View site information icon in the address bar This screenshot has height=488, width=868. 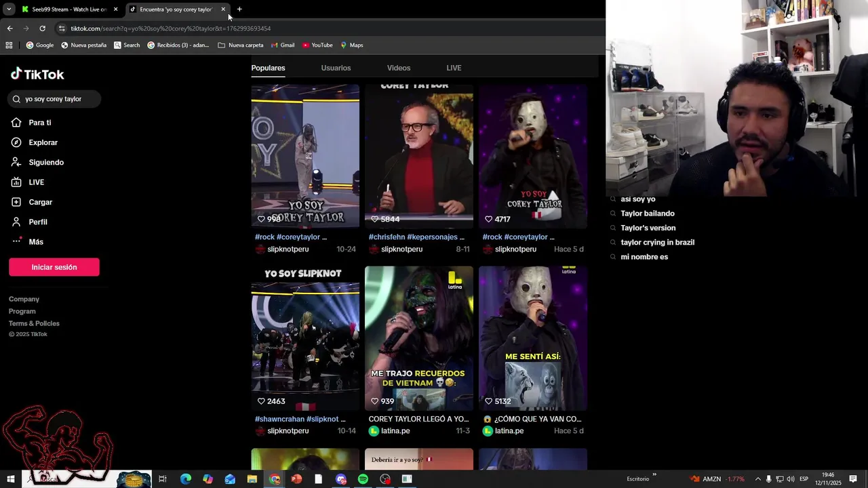62,28
